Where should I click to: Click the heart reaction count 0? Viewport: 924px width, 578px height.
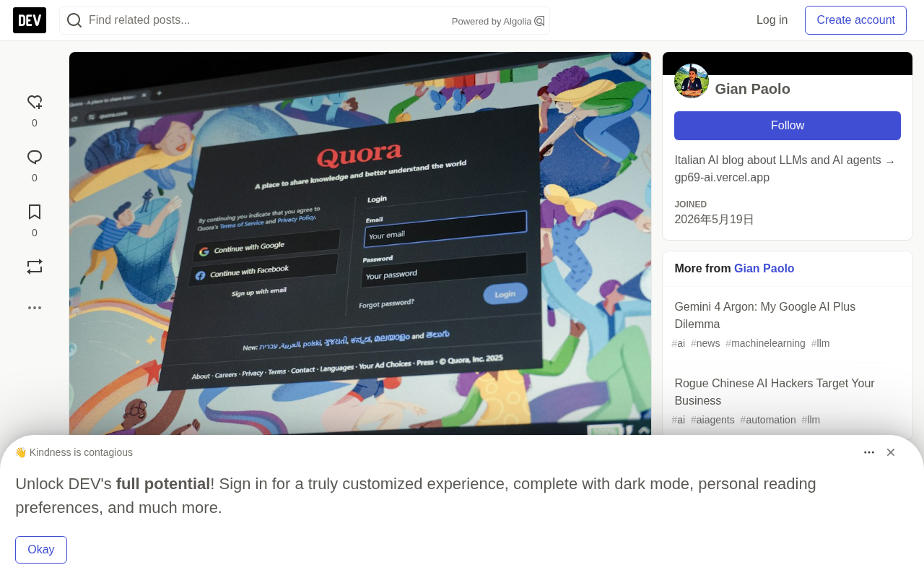tap(35, 123)
